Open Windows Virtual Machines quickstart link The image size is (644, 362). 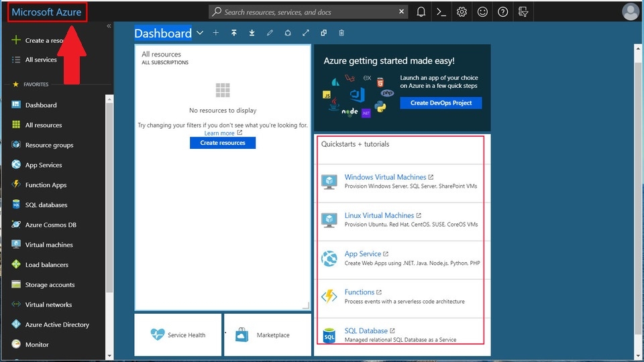[x=385, y=177]
